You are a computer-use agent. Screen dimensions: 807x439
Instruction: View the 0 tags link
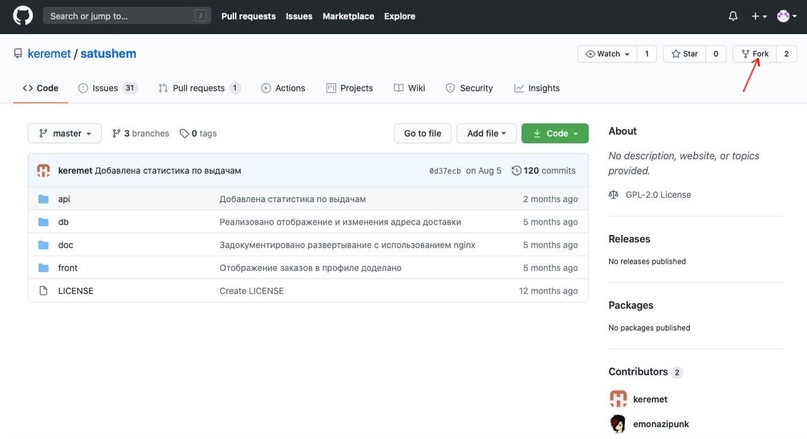point(198,133)
